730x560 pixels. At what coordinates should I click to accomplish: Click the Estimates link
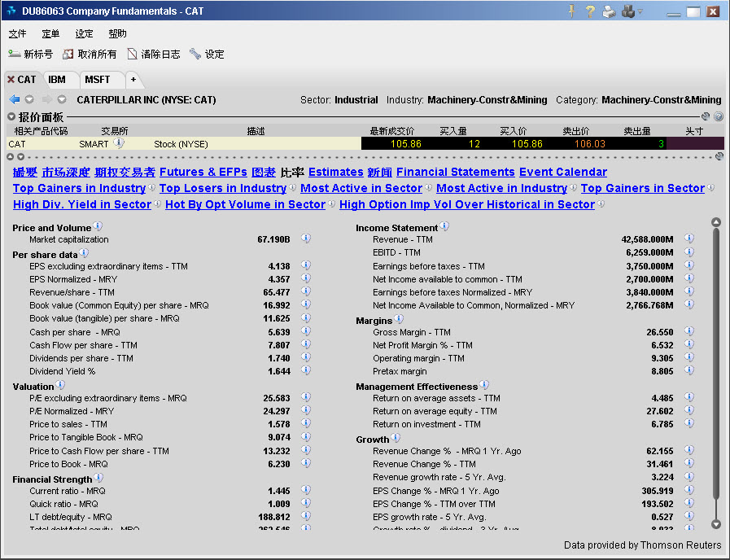tap(335, 173)
